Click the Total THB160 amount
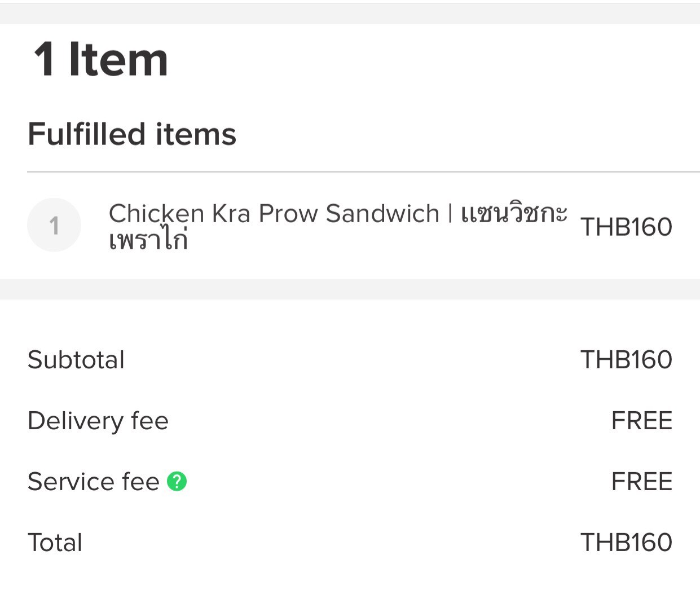The height and width of the screenshot is (590, 700). [626, 543]
